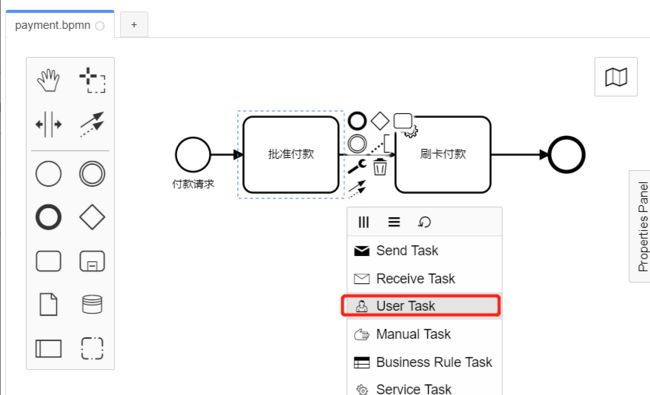Create a start event from palette
The image size is (650, 395).
[x=49, y=174]
